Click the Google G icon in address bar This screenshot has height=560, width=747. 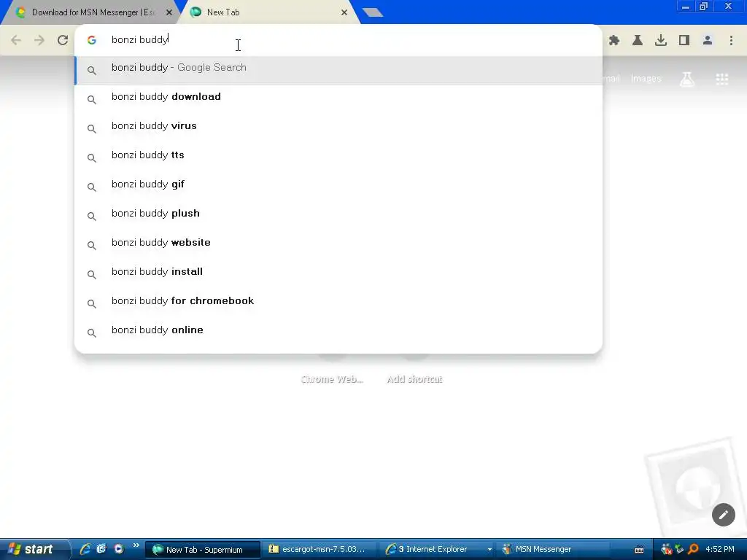(x=92, y=40)
